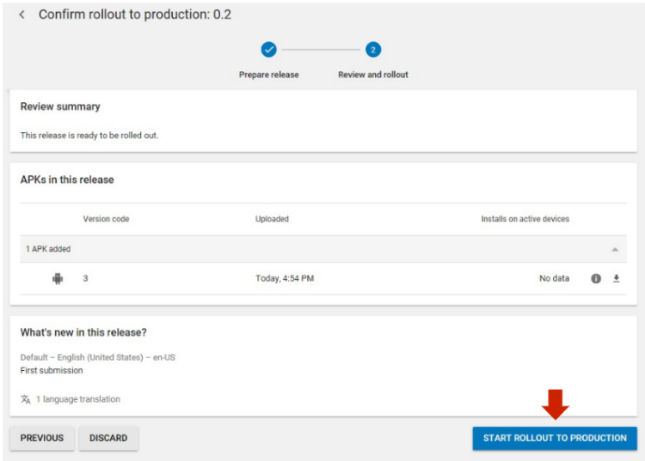Go to the Prepare release step label

[x=268, y=74]
